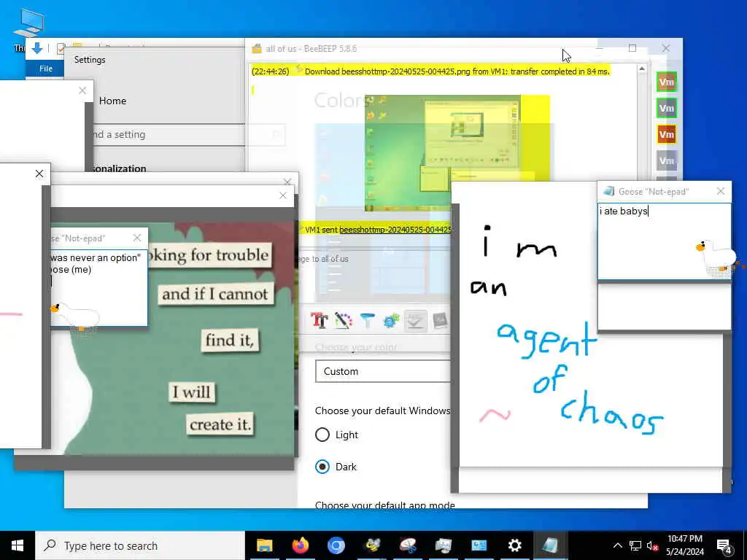Screen dimensions: 747x560
Task: Click the blue down arrow quick access icon
Action: pos(37,48)
